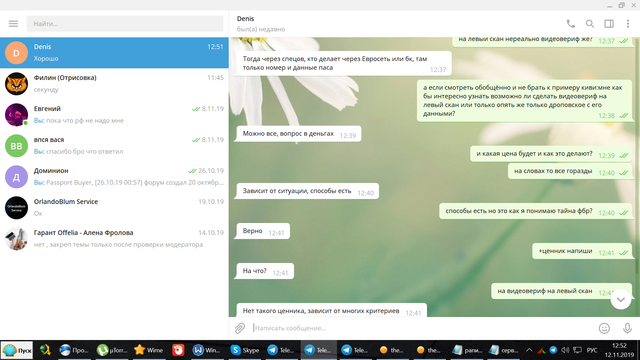Open the emoji picker
Image resolution: width=640 pixels, height=360 pixels.
point(604,328)
